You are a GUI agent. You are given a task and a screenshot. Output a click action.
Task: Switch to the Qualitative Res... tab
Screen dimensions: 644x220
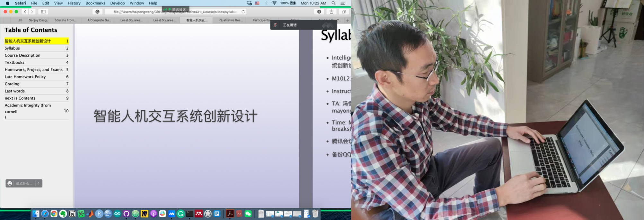click(x=231, y=20)
